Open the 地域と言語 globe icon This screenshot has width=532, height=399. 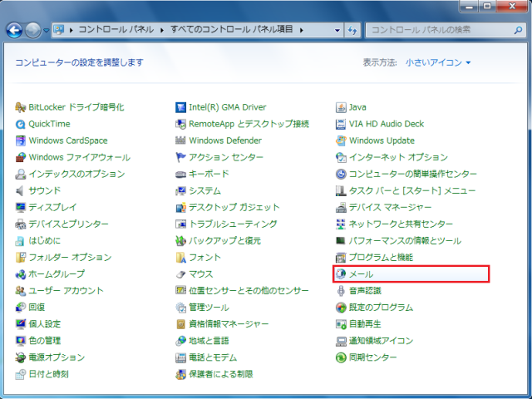coord(180,341)
